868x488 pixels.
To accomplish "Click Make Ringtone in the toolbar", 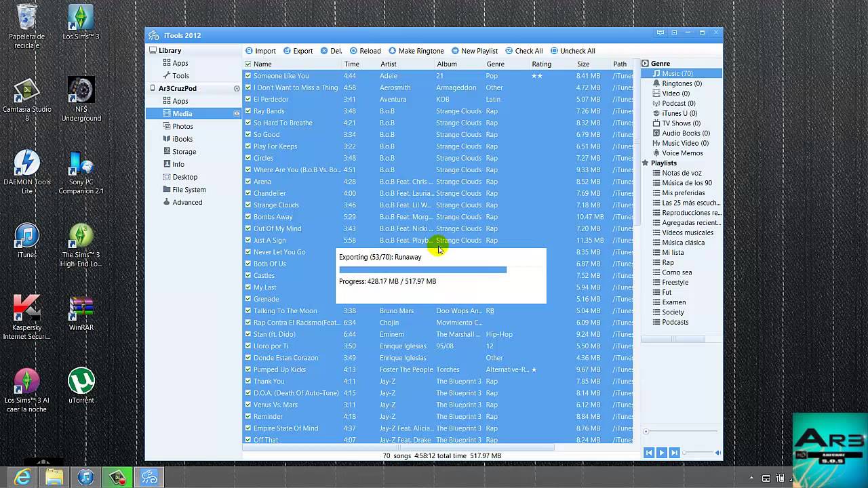I will coord(416,51).
